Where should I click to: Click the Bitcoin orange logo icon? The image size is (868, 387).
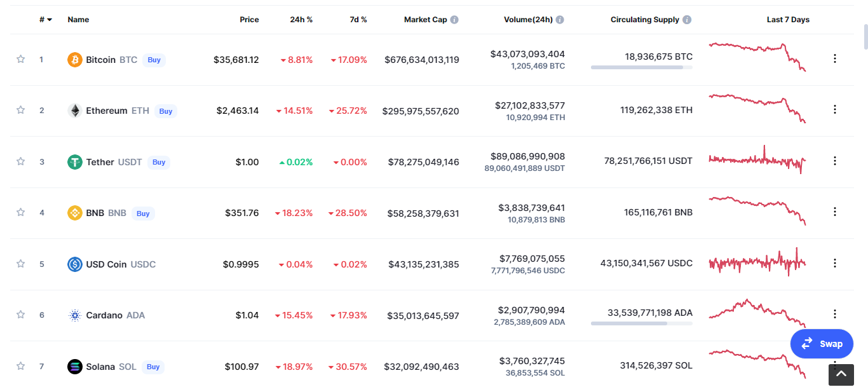point(75,60)
